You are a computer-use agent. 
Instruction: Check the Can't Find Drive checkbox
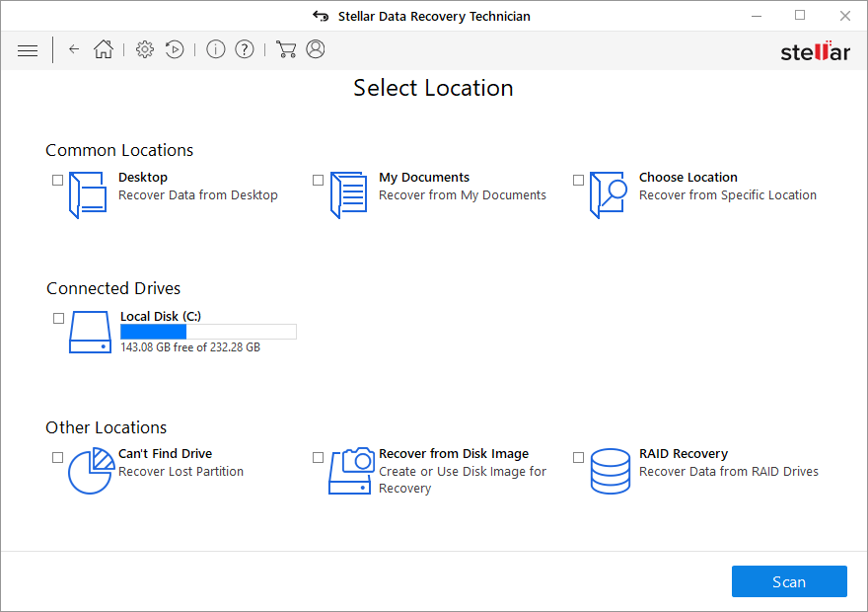(x=57, y=457)
